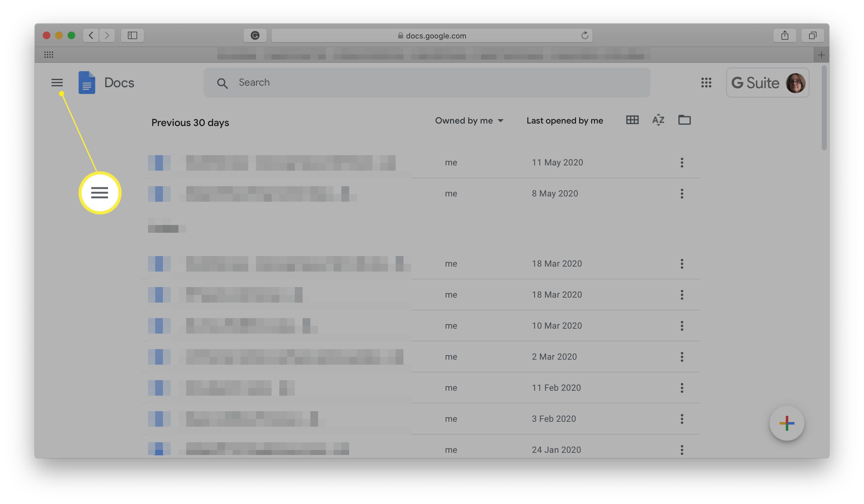Open the document dated 3 Feb 2020
864x504 pixels.
pos(421,419)
